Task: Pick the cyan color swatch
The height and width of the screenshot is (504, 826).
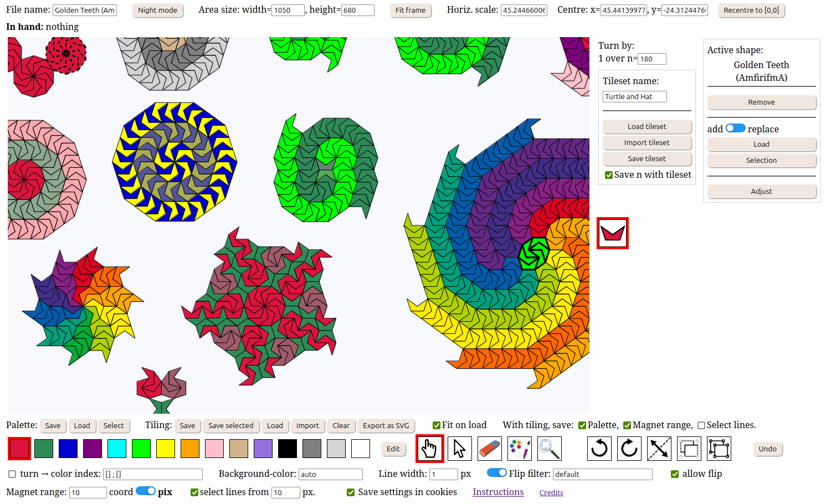Action: coord(117,449)
